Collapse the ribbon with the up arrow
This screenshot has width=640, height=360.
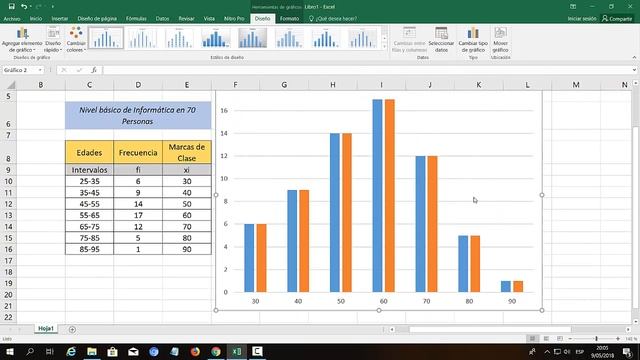[x=634, y=58]
